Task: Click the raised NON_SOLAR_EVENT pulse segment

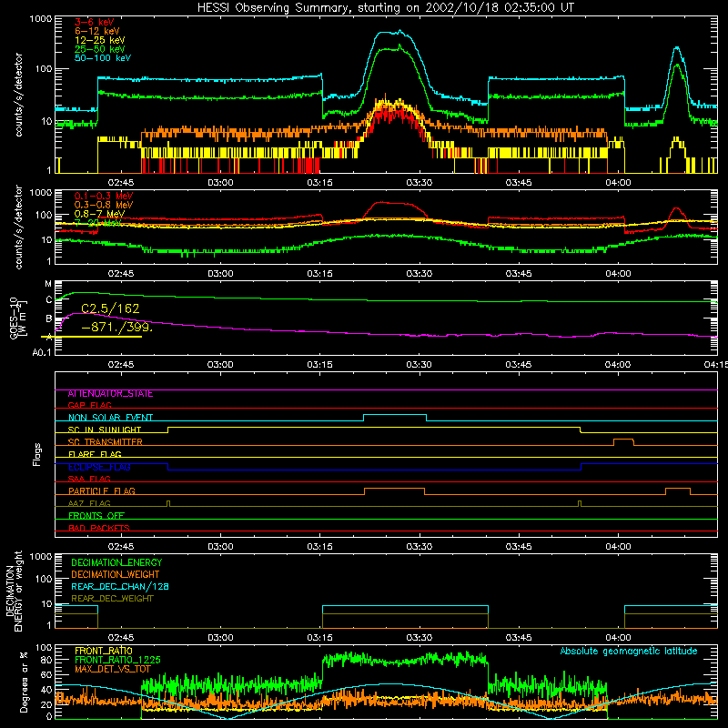Action: (395, 415)
